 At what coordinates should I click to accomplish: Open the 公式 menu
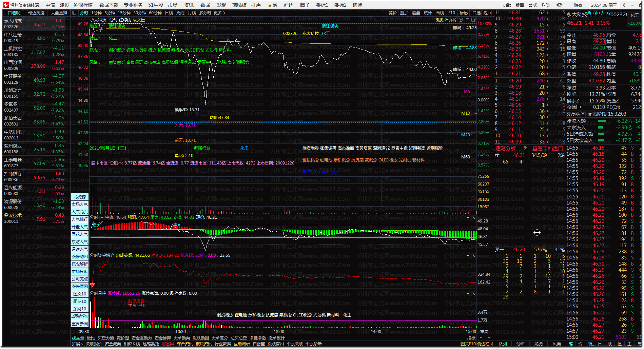533,5
